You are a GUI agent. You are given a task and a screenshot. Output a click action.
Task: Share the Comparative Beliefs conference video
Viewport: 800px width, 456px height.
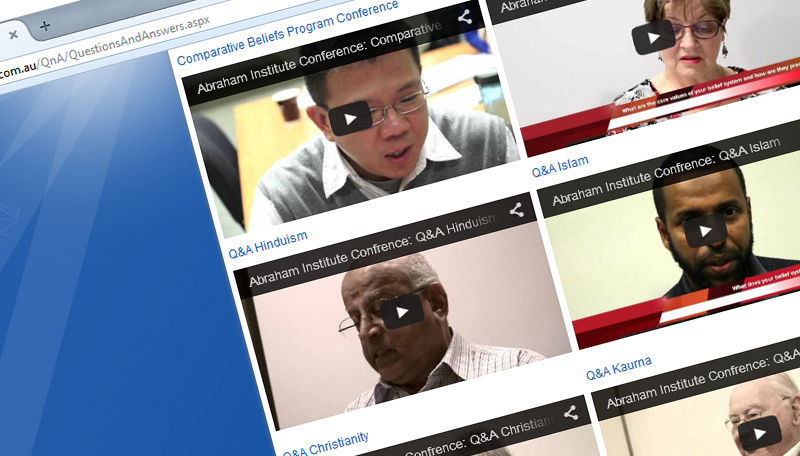(x=464, y=17)
